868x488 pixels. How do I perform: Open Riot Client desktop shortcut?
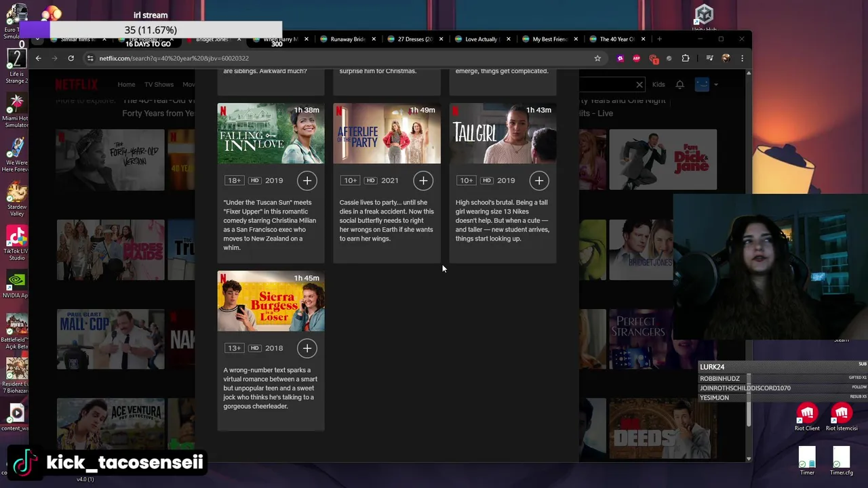pyautogui.click(x=807, y=418)
